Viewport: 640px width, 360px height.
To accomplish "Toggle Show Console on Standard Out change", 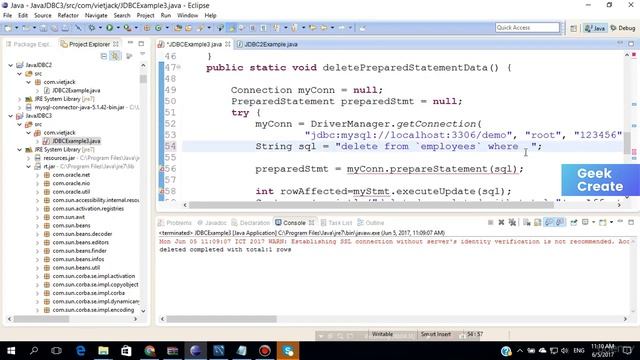I will click(549, 222).
